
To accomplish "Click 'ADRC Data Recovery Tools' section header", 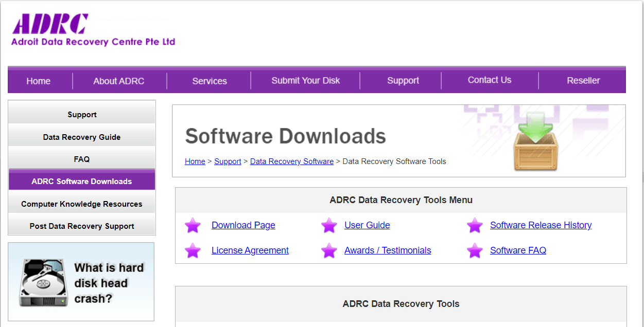I will [401, 304].
